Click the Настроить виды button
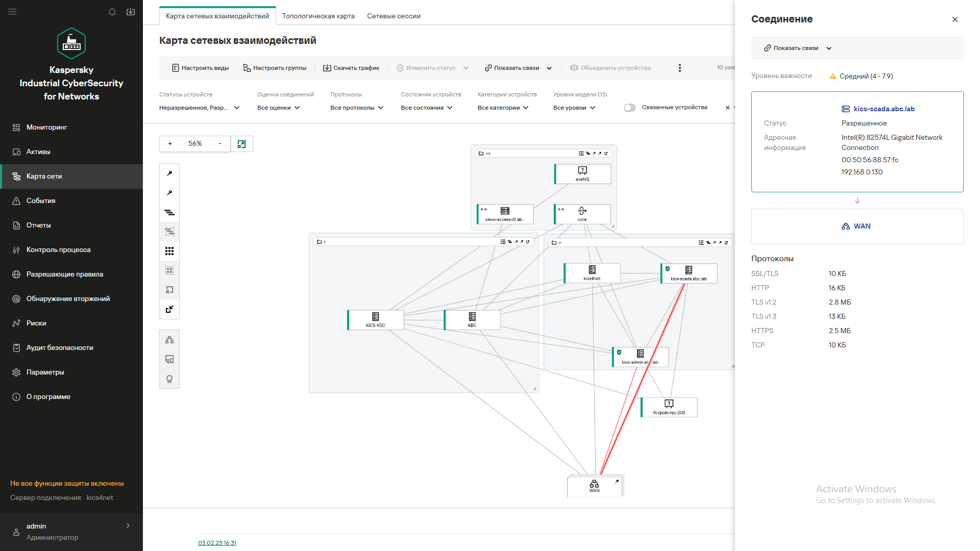 coord(200,68)
